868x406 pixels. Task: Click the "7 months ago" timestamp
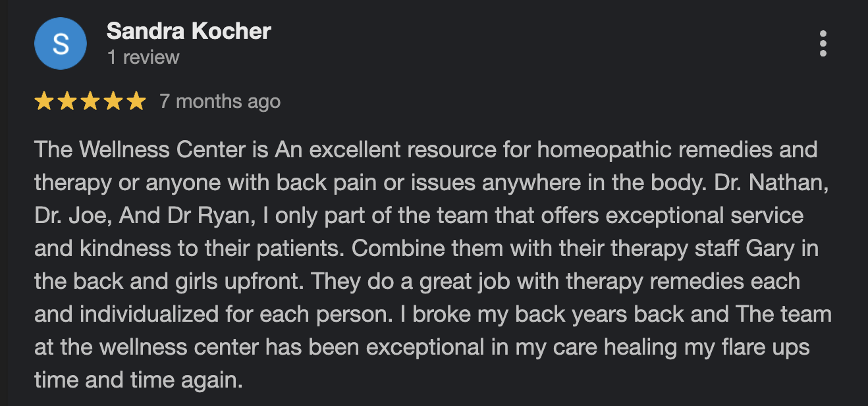point(220,101)
